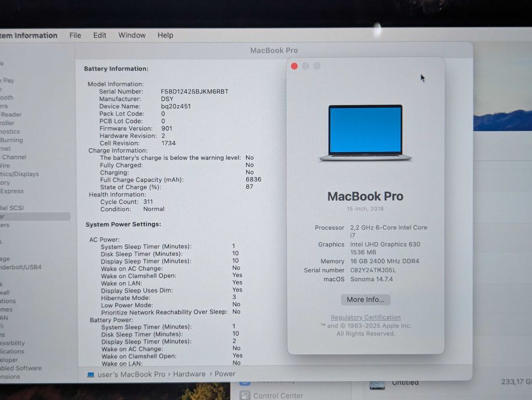Click 'user's MacBook Pro' in path bar
532x400 pixels.
131,374
